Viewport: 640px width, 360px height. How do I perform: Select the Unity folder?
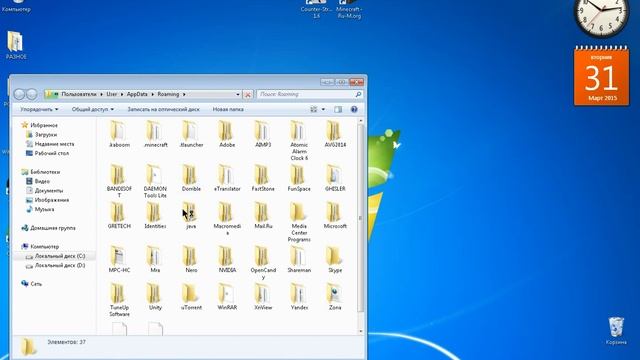tap(155, 297)
